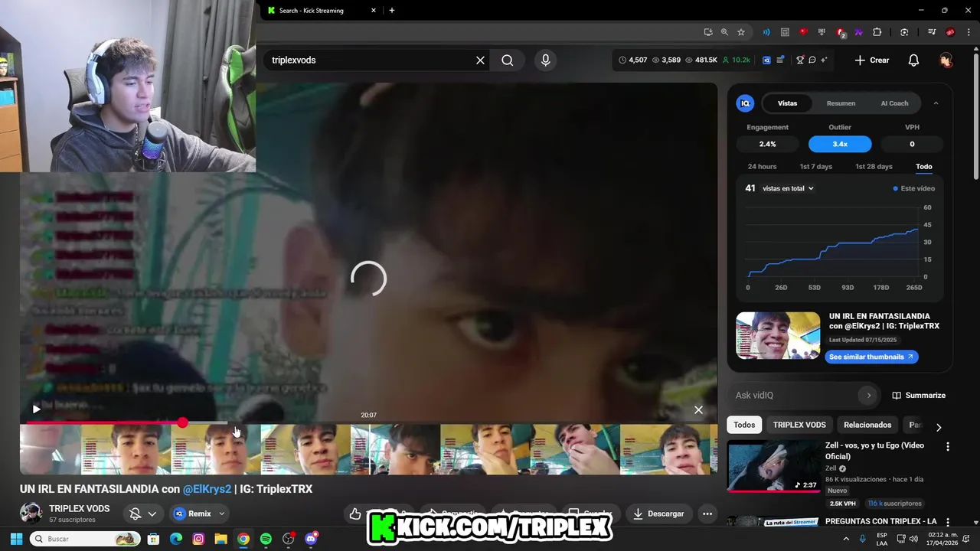The image size is (980, 551).
Task: Select the 24 hours time range
Action: [x=762, y=167]
